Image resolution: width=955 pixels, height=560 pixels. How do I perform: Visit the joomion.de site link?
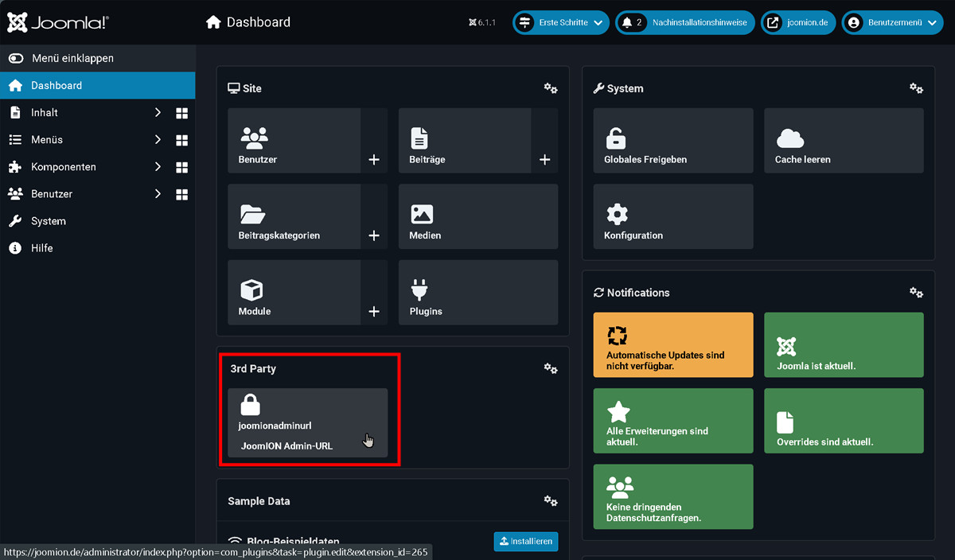click(x=798, y=22)
